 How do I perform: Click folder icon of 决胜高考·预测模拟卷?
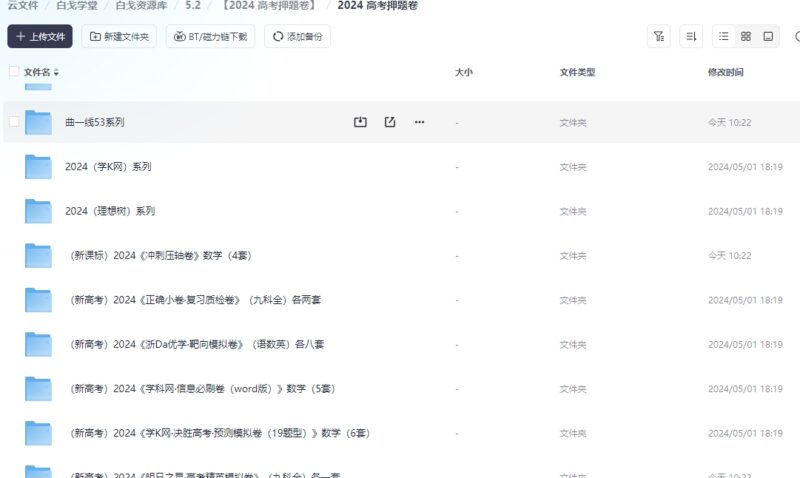38,433
